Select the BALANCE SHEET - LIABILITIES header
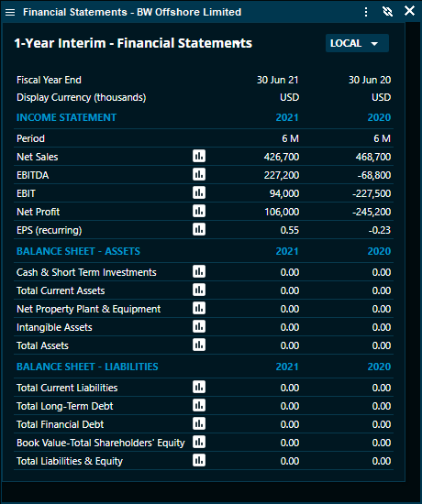The width and height of the screenshot is (422, 504). tap(87, 367)
